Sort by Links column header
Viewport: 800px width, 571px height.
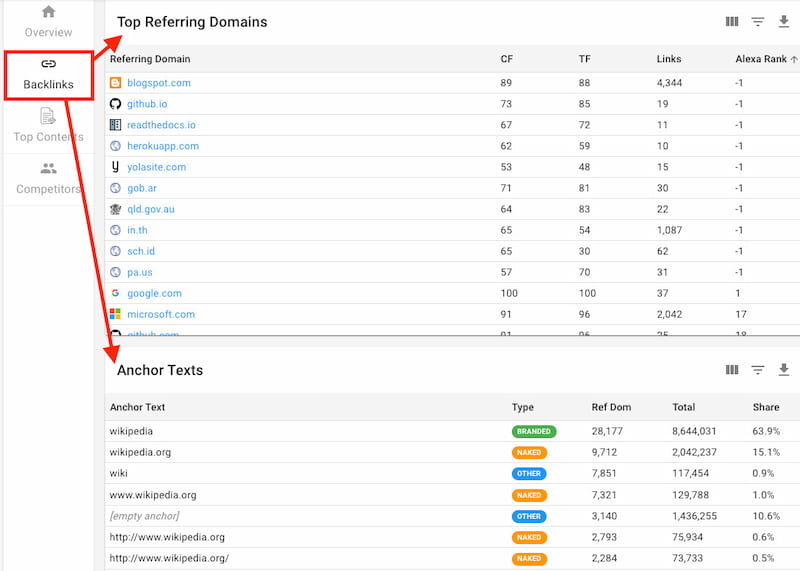point(668,59)
